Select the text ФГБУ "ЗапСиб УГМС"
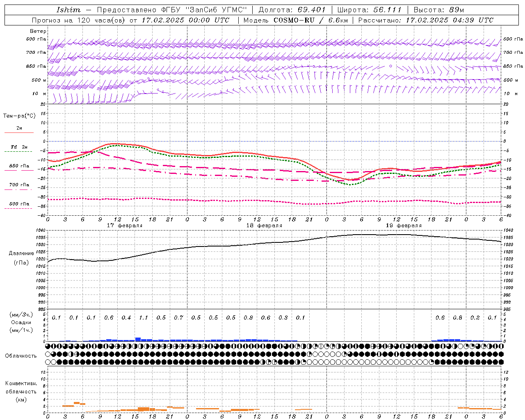The height and width of the screenshot is (420, 525). pyautogui.click(x=203, y=10)
